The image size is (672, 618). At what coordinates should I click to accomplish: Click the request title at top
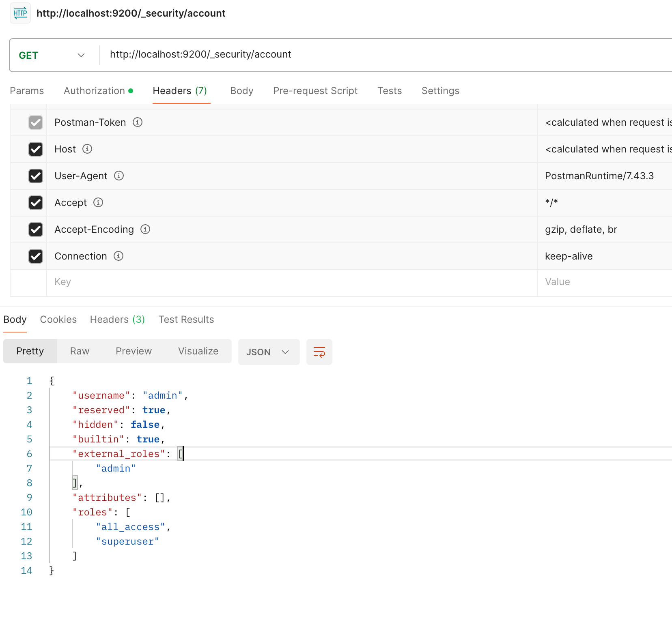[131, 13]
